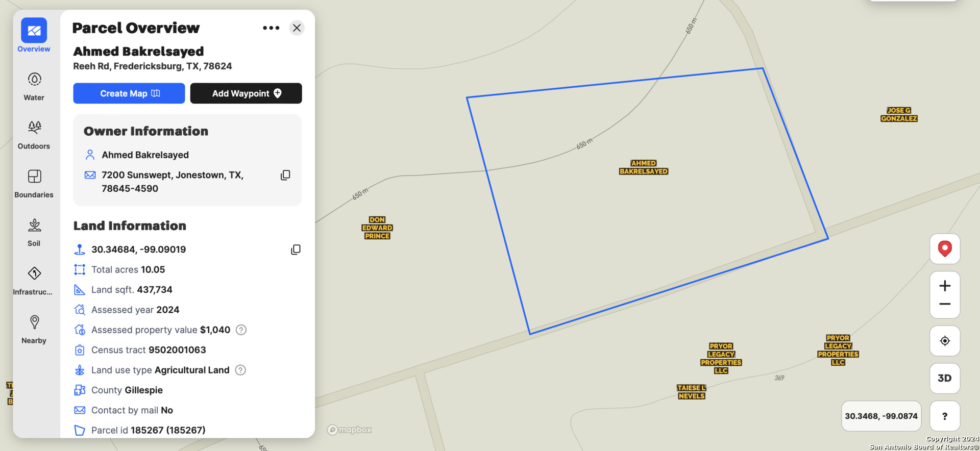Zoom in the map with plus
980x451 pixels.
click(x=945, y=286)
